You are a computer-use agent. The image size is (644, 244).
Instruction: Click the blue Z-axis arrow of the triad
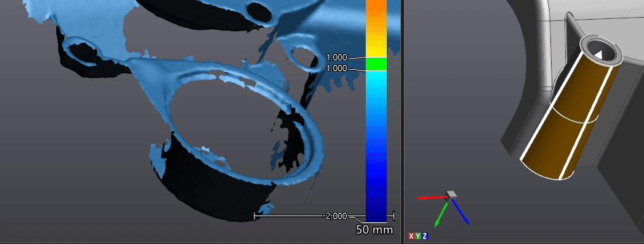[460, 212]
